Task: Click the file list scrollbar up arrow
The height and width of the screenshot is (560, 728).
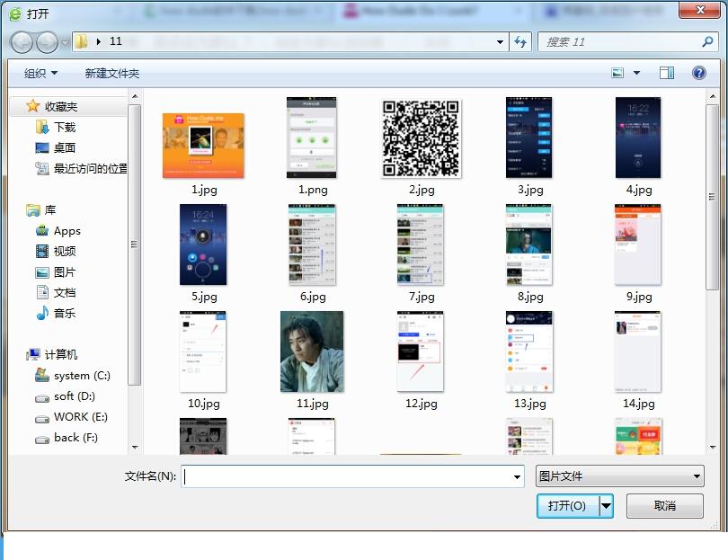Action: click(713, 96)
